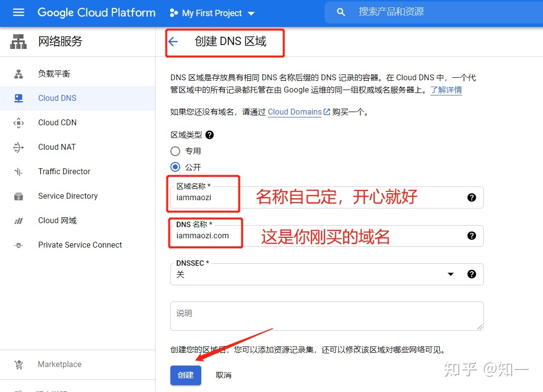Select Service Directory in the sidebar

click(68, 196)
